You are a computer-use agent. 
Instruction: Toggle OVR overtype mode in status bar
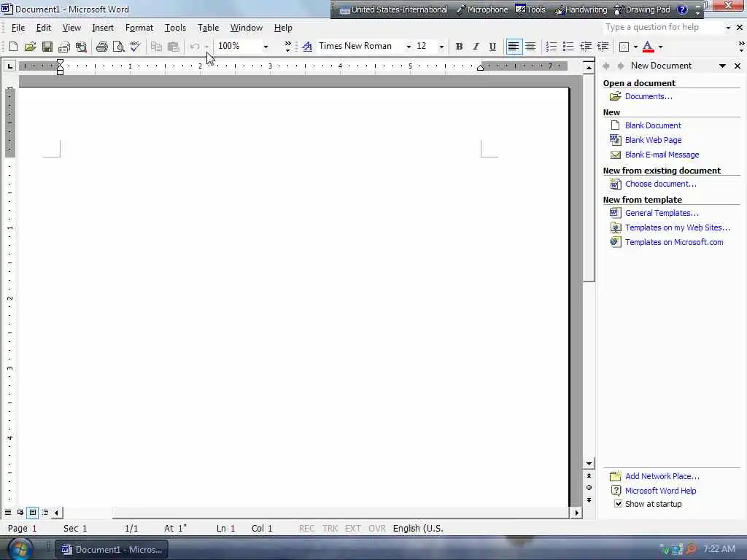pos(377,528)
